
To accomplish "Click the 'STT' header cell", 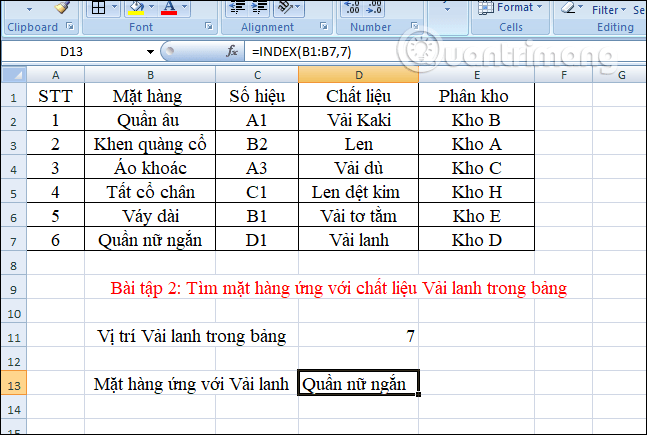I will click(55, 96).
